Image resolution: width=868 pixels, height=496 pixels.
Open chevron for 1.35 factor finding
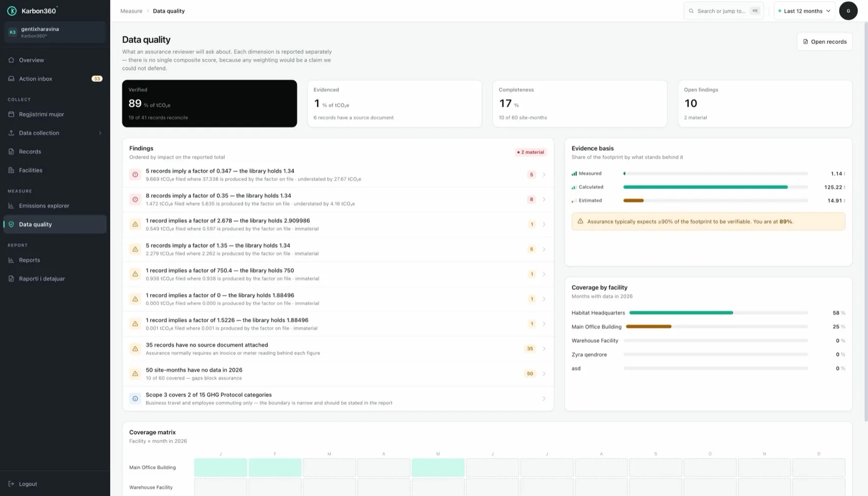coord(544,249)
